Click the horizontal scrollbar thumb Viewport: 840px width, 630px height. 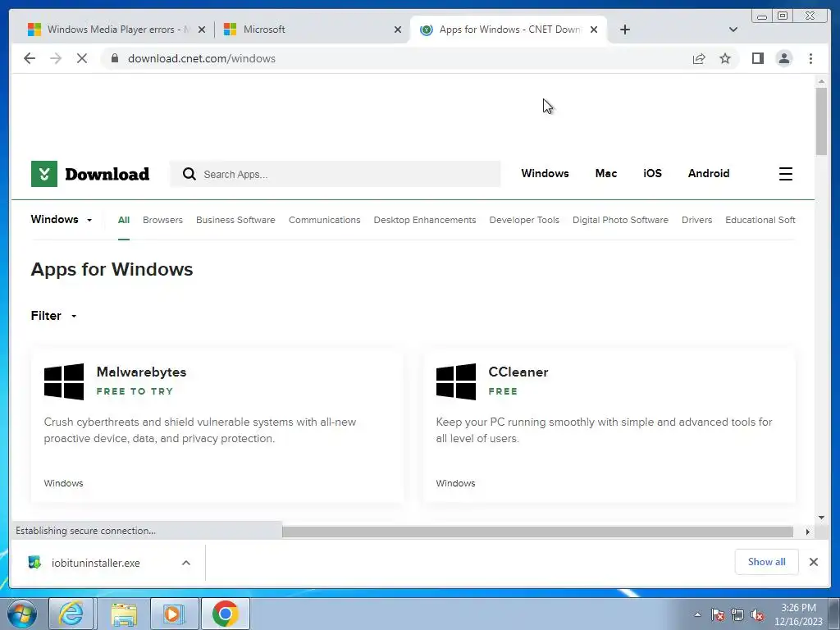(x=537, y=532)
